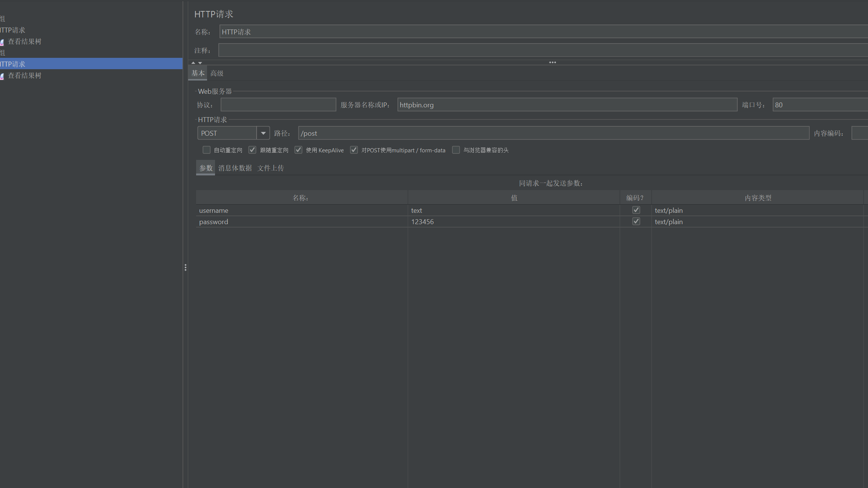
Task: Click the vertical dots handle between the panels
Action: tap(185, 267)
